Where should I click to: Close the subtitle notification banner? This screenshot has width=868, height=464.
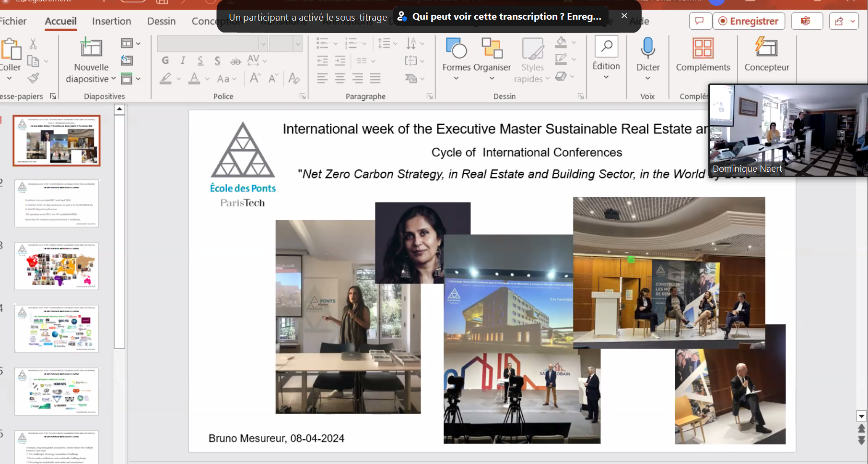pyautogui.click(x=624, y=16)
